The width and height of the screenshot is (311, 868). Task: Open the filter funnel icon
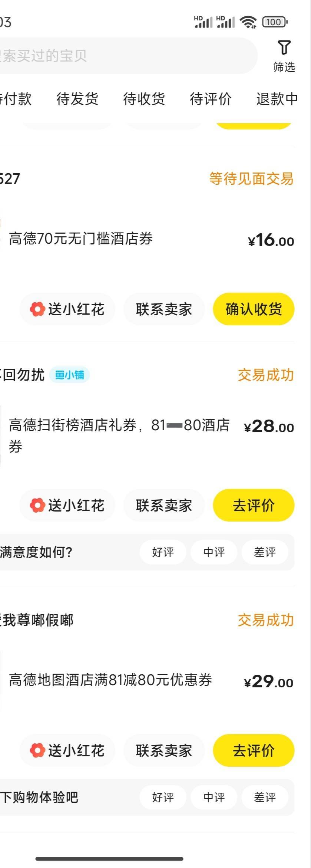tap(284, 48)
